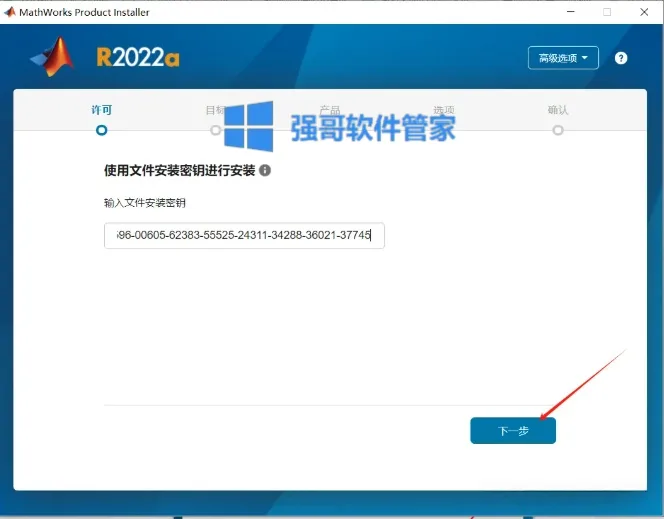Minimize the installer window
664x519 pixels.
[571, 12]
